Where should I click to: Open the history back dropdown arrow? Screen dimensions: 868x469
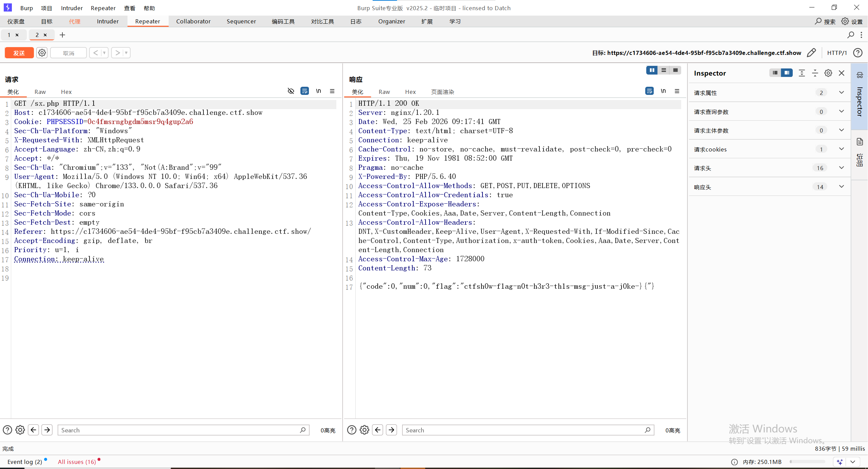pyautogui.click(x=104, y=53)
